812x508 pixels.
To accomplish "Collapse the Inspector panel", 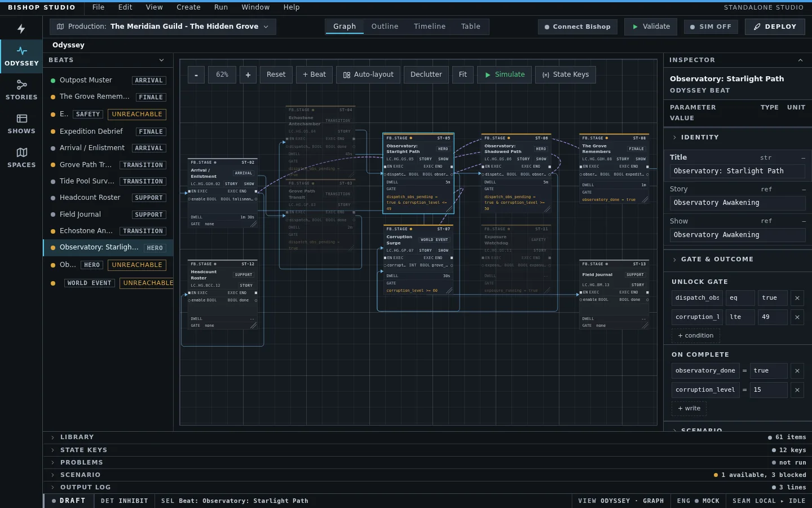I will [800, 60].
